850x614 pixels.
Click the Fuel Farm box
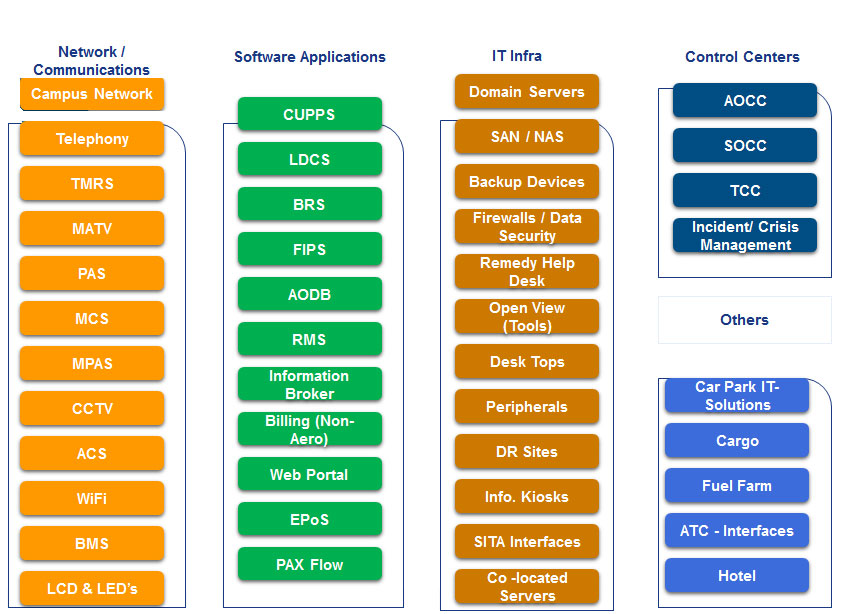(x=737, y=486)
